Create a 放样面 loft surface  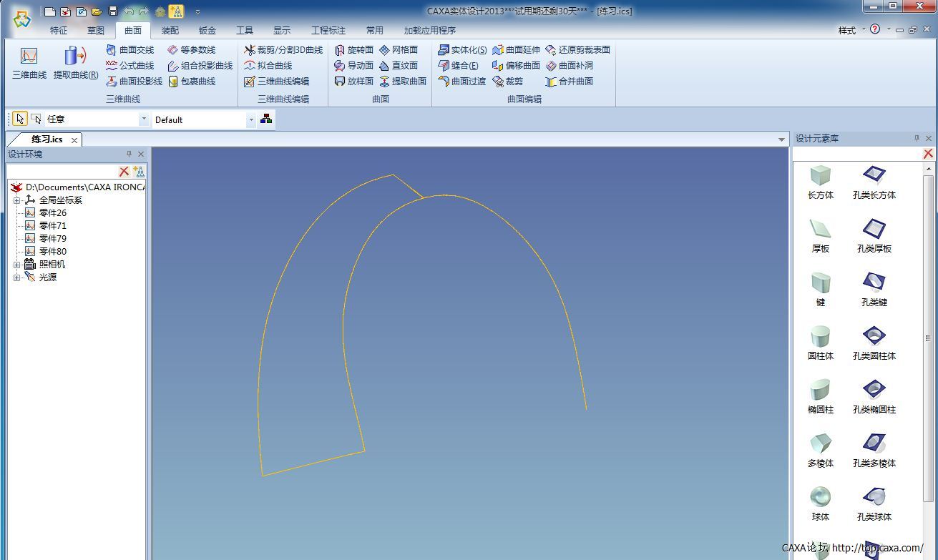pos(354,82)
